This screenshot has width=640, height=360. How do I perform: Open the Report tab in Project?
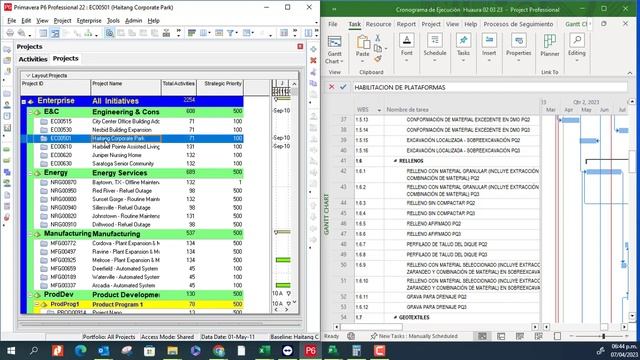pos(406,24)
